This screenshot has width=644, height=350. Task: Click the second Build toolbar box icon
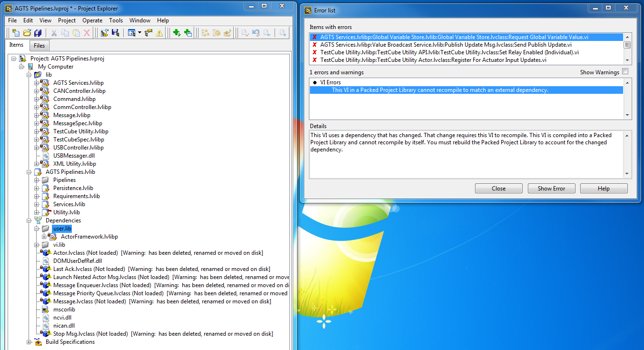coord(217,33)
